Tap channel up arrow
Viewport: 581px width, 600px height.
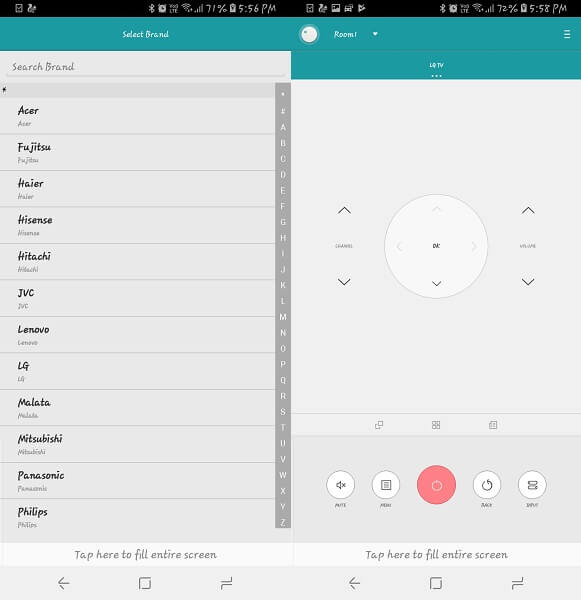pyautogui.click(x=344, y=210)
